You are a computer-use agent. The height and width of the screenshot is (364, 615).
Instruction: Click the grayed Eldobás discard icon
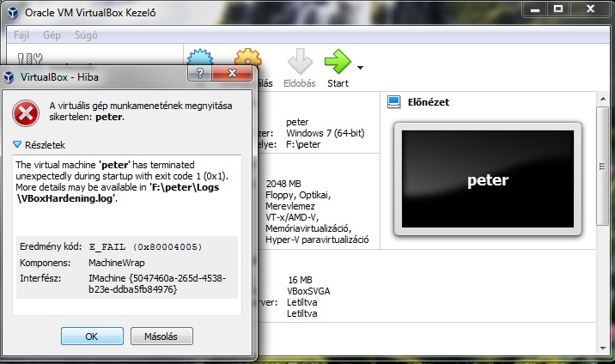[300, 62]
